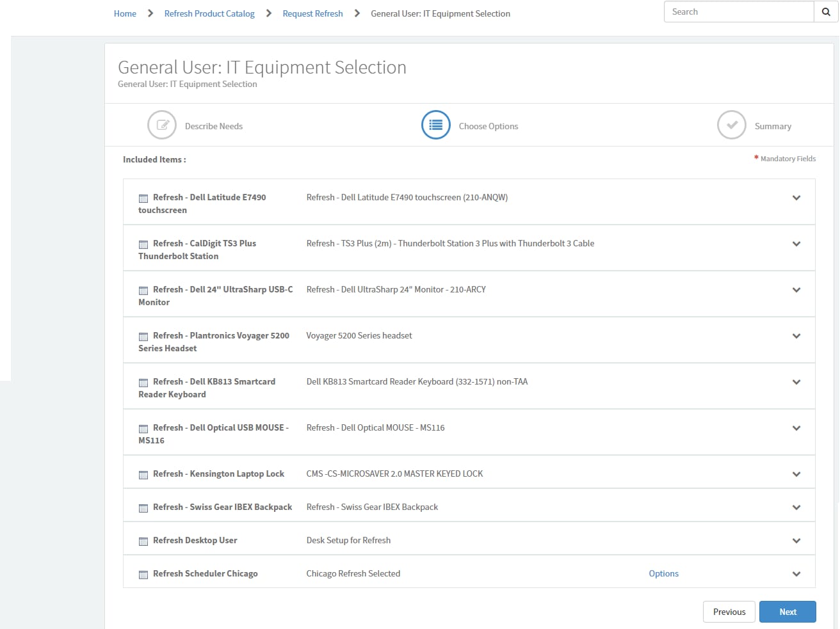840x629 pixels.
Task: Click item name 'Refresh - Plantronics Voyager 5200 Series Headset'
Action: tap(214, 342)
